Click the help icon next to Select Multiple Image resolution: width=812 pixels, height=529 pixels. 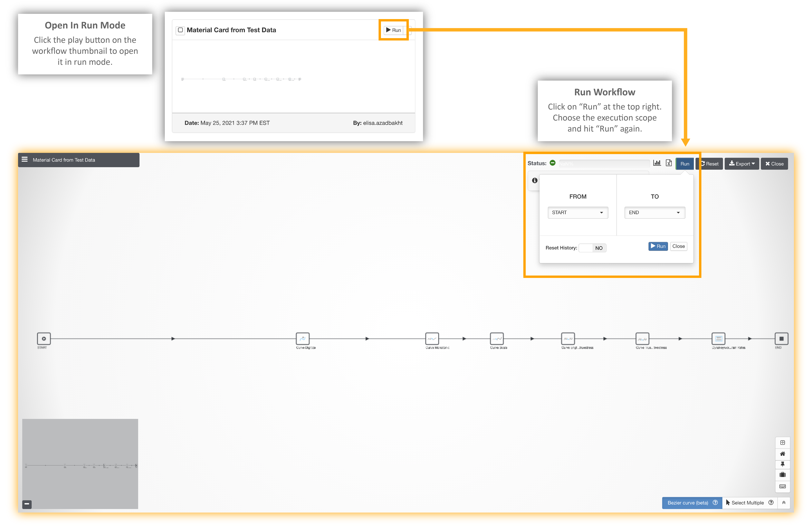[x=771, y=502]
